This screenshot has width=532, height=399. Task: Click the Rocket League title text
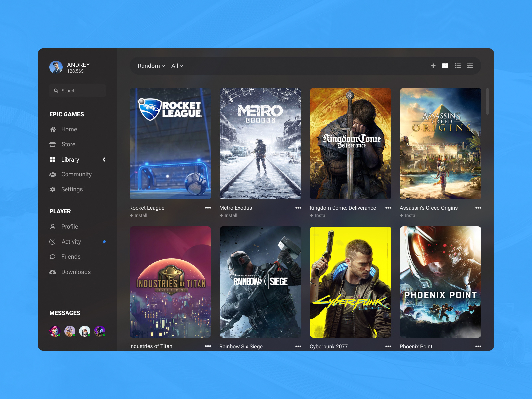(x=147, y=208)
